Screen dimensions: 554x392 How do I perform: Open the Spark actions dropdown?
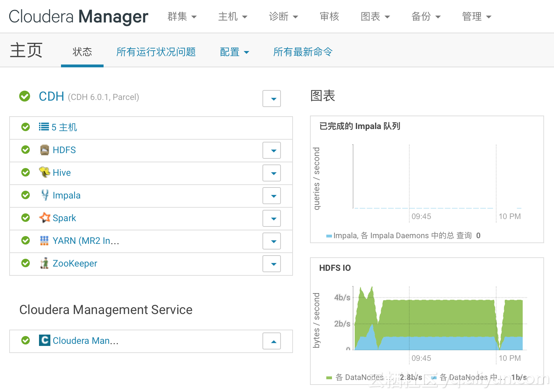[272, 219]
